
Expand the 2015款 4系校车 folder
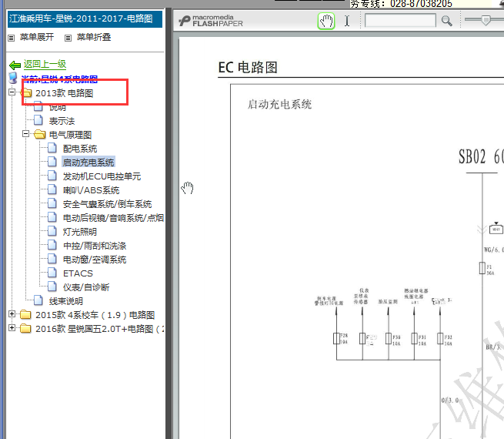12,314
